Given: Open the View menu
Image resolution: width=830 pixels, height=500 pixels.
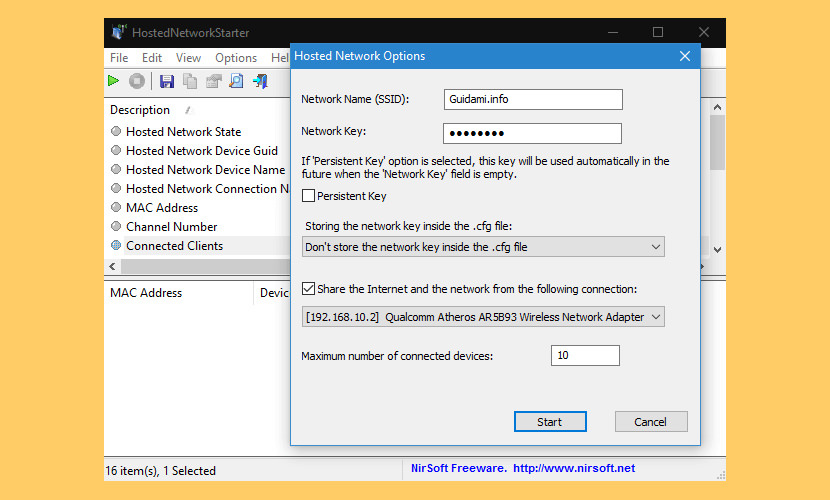Looking at the screenshot, I should (188, 58).
